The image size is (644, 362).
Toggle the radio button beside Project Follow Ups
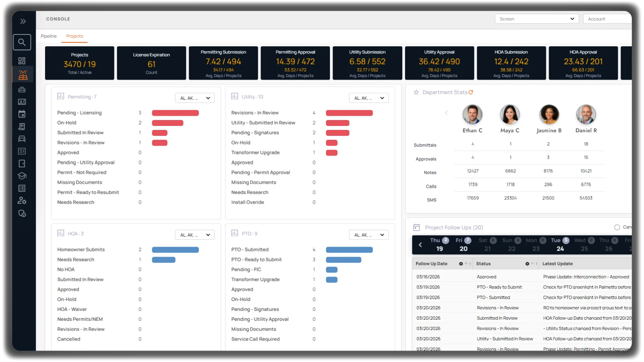(617, 227)
